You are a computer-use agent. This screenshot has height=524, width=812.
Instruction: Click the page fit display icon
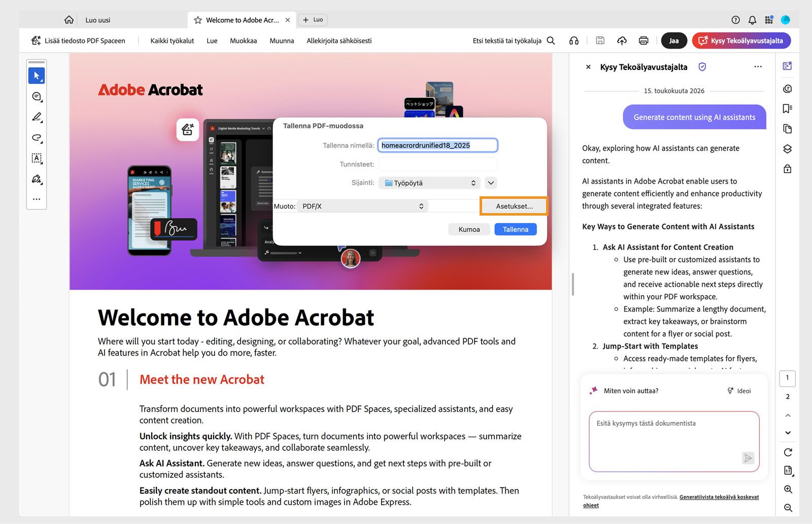788,471
